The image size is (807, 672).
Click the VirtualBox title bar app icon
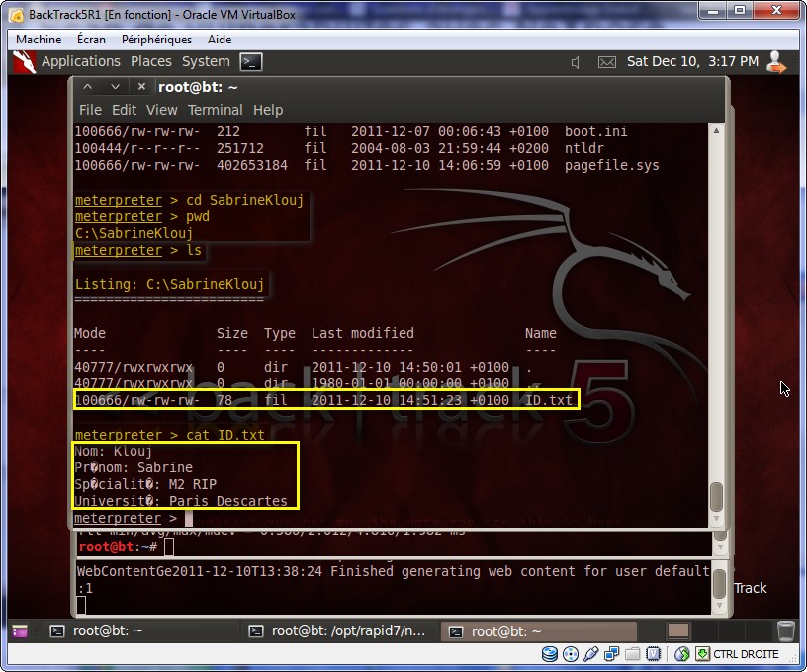pyautogui.click(x=17, y=15)
